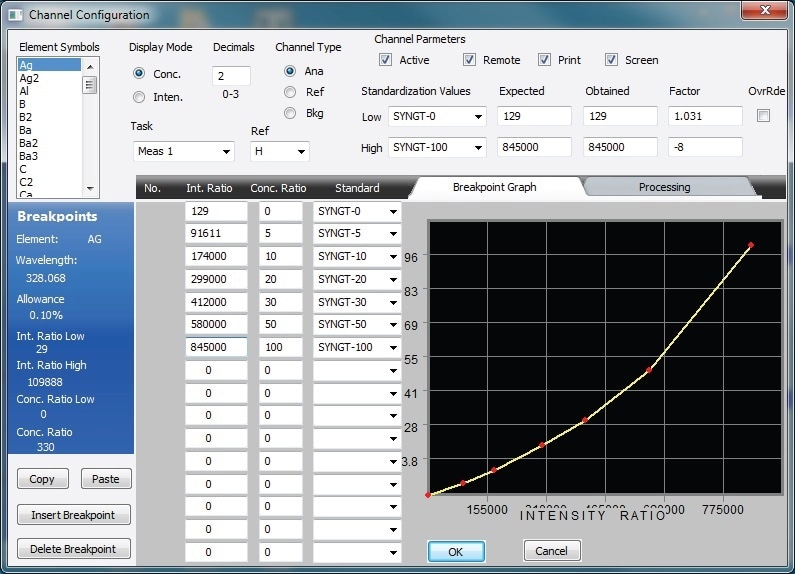
Task: Close the Channel Configuration dialog
Action: (x=766, y=12)
